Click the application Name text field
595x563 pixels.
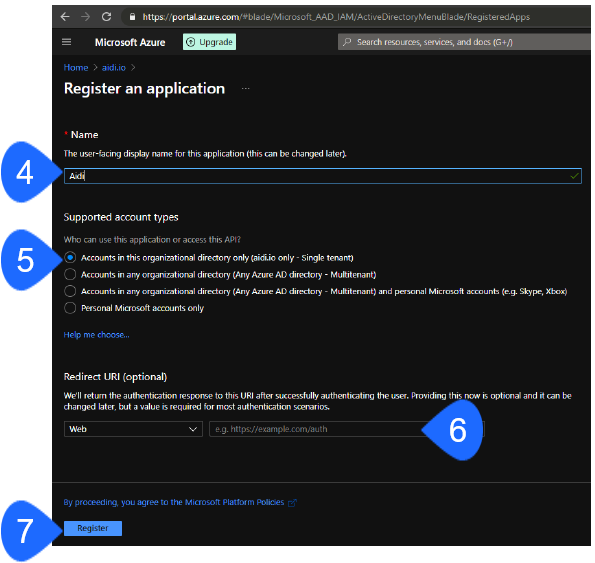coord(323,176)
